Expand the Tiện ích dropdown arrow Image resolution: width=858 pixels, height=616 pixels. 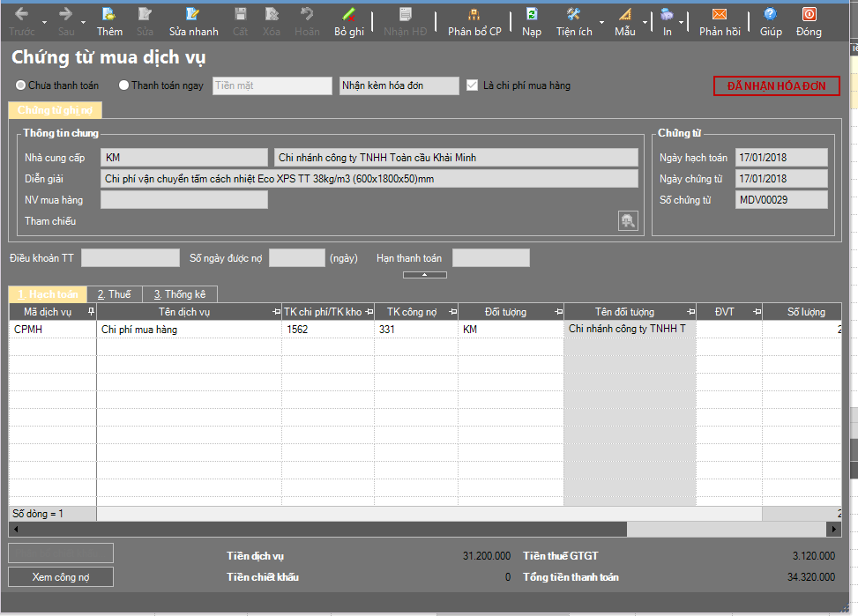click(601, 22)
